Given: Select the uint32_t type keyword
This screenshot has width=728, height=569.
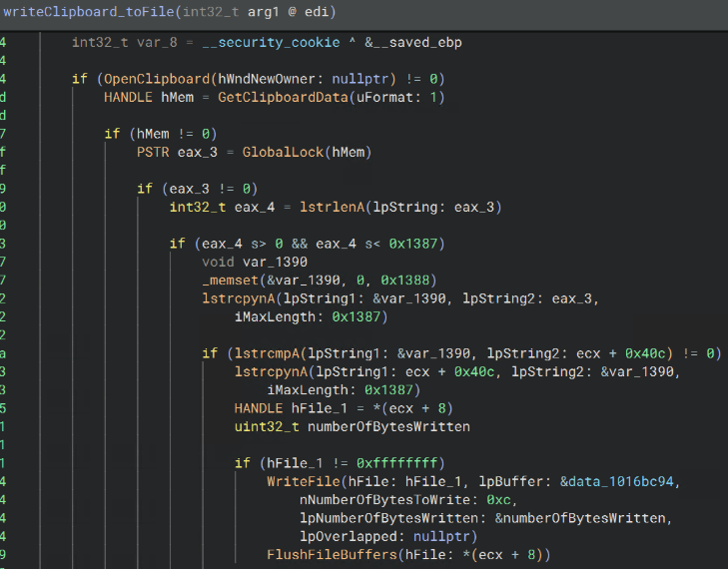Looking at the screenshot, I should click(x=267, y=426).
